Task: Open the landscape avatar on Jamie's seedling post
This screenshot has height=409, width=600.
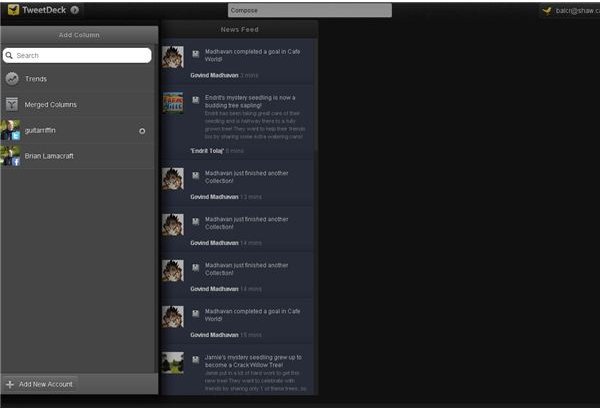Action: click(173, 362)
